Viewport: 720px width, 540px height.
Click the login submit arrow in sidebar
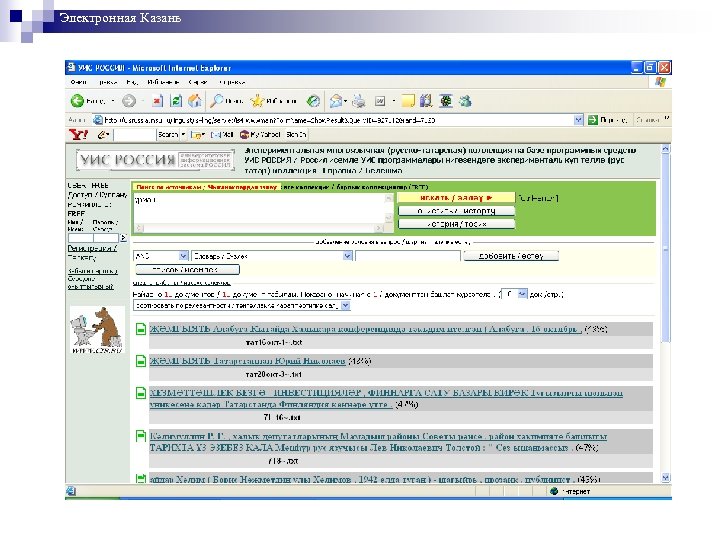pyautogui.click(x=123, y=238)
